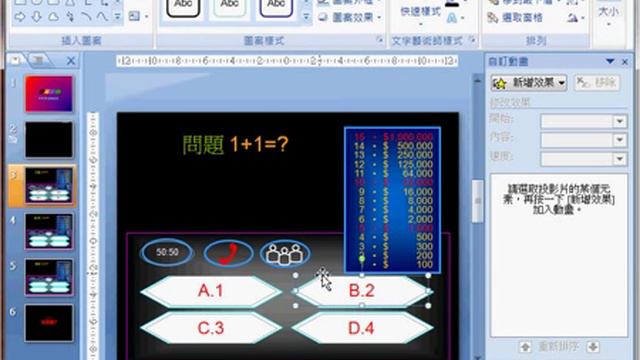This screenshot has height=360, width=640.
Task: Switch to the outline tab
Action: click(x=39, y=60)
